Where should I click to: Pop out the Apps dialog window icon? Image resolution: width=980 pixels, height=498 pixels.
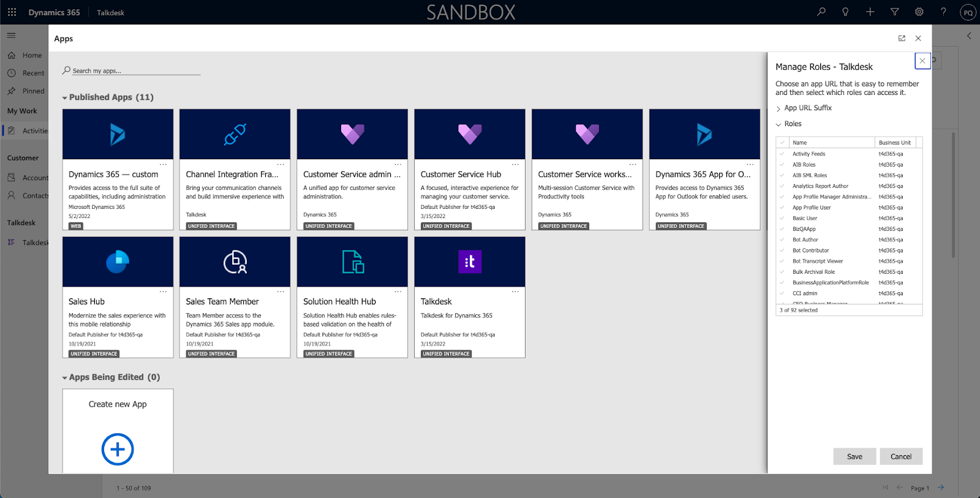coord(902,38)
